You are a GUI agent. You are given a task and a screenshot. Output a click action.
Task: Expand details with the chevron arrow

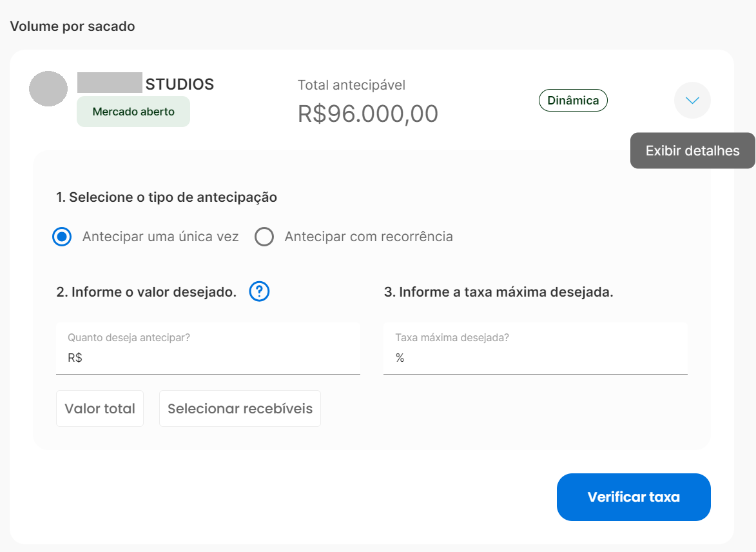[x=692, y=101]
